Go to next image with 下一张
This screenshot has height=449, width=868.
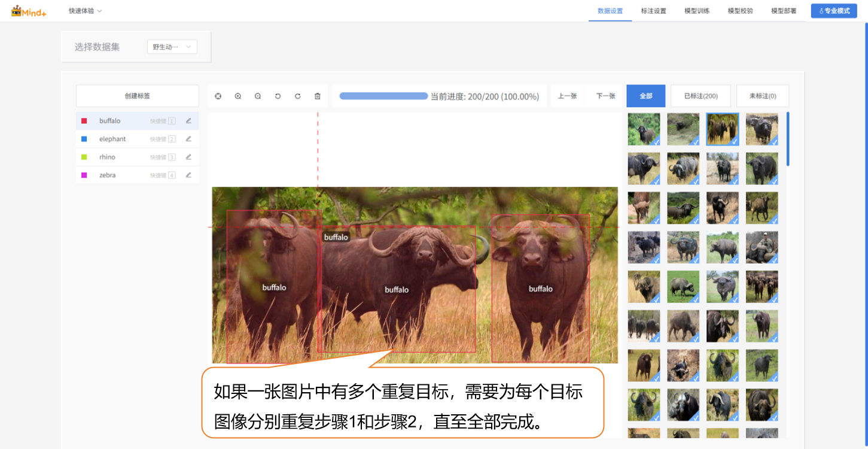[605, 96]
